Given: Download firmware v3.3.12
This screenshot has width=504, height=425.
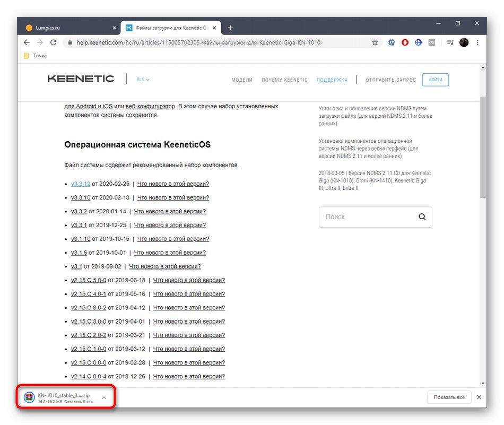Looking at the screenshot, I should (81, 184).
